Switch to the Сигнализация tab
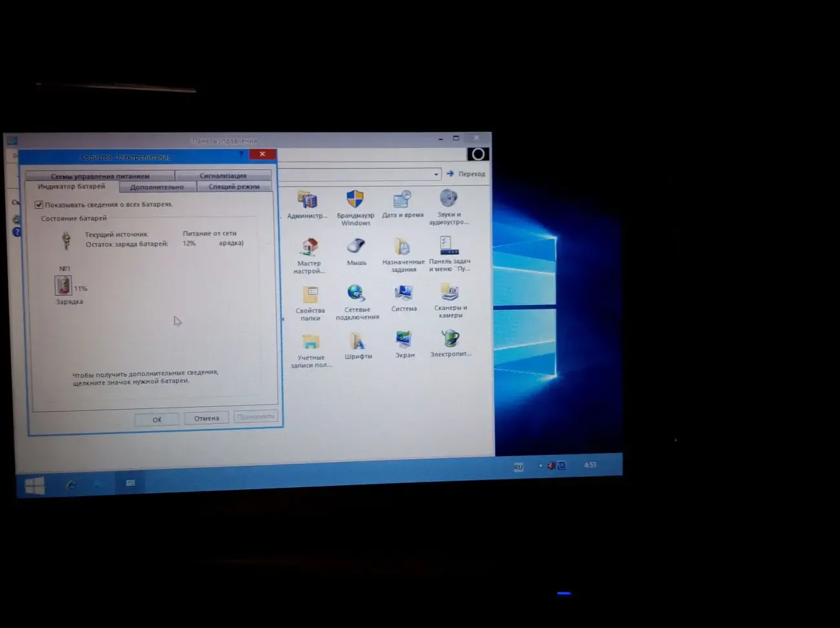This screenshot has height=628, width=840. click(222, 175)
